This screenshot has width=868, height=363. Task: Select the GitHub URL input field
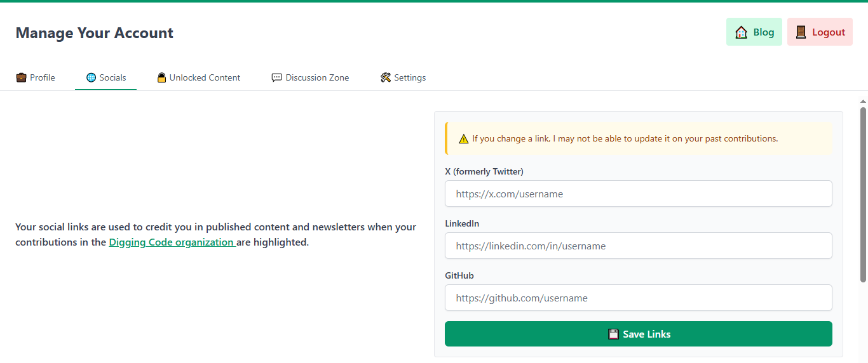(x=638, y=298)
